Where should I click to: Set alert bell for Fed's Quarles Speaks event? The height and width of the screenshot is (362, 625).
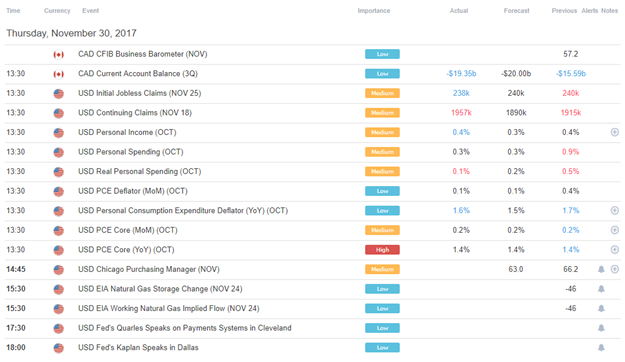(601, 328)
